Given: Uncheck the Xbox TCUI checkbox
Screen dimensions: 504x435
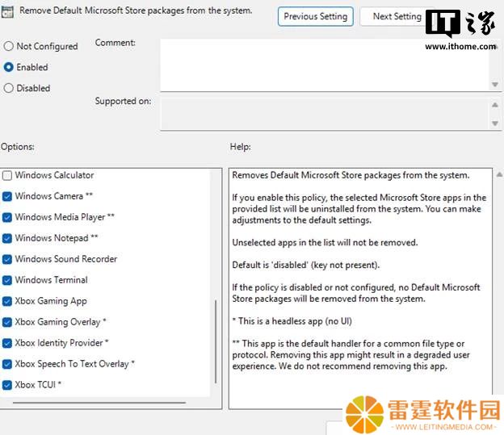Looking at the screenshot, I should 7,385.
